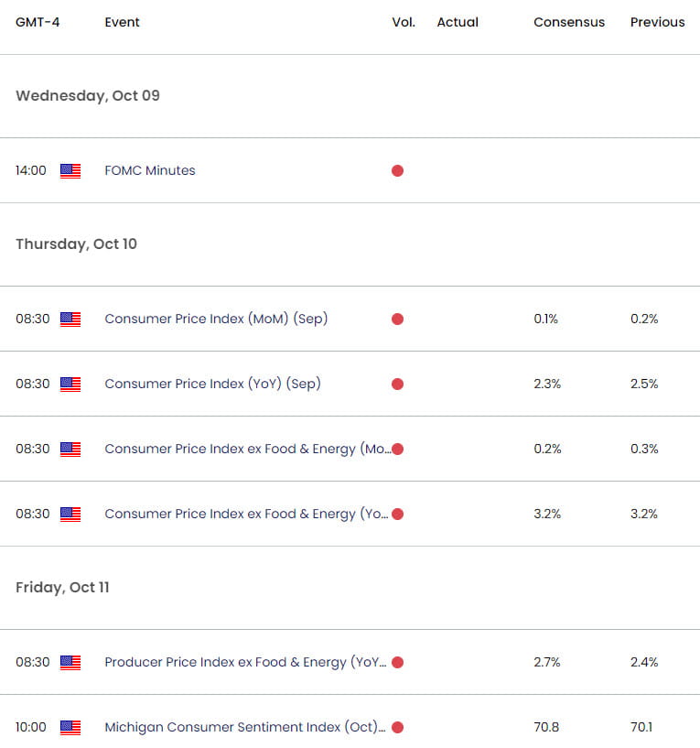Expand the Wednesday, Oct 09 section
Screen dimensions: 700x748
(87, 95)
